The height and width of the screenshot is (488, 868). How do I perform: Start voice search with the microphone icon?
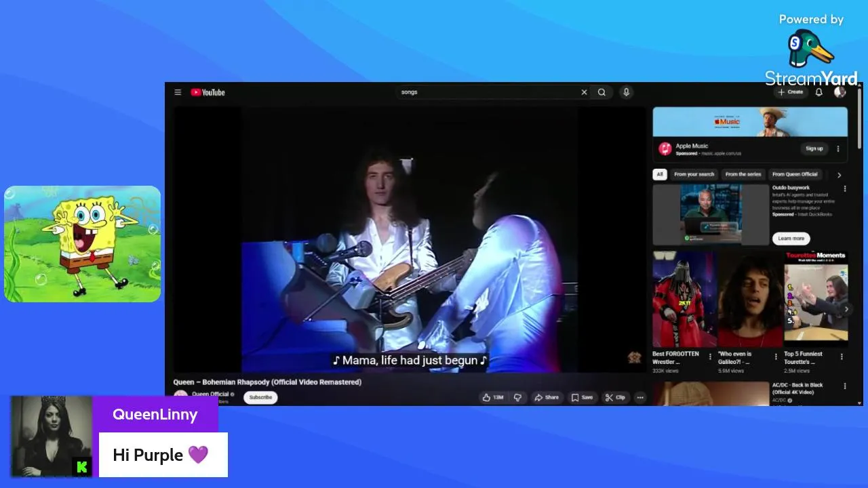[626, 92]
